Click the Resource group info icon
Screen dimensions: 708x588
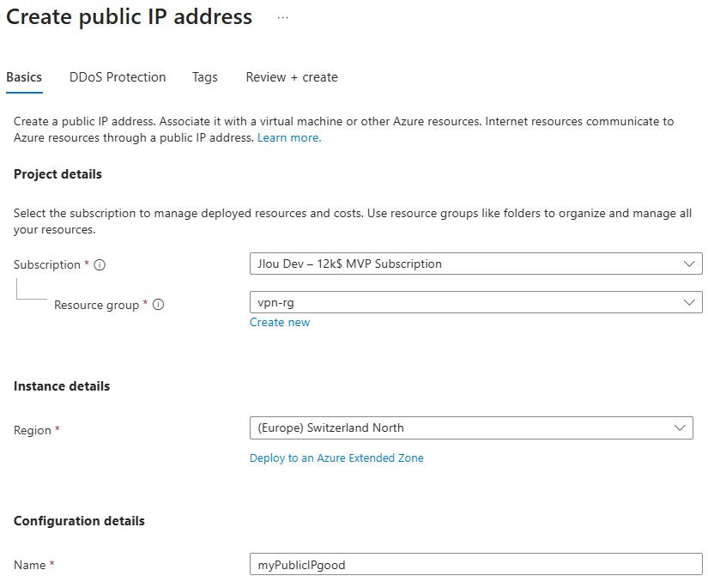point(158,305)
